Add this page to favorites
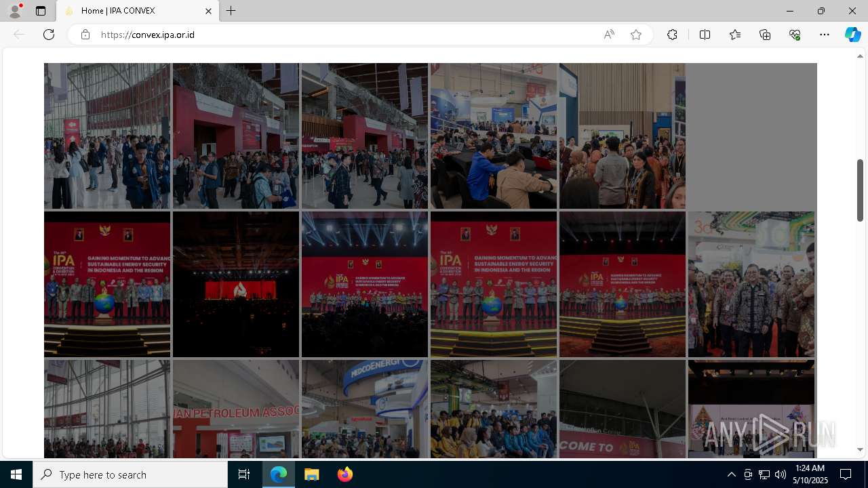The height and width of the screenshot is (488, 868). coord(636,35)
